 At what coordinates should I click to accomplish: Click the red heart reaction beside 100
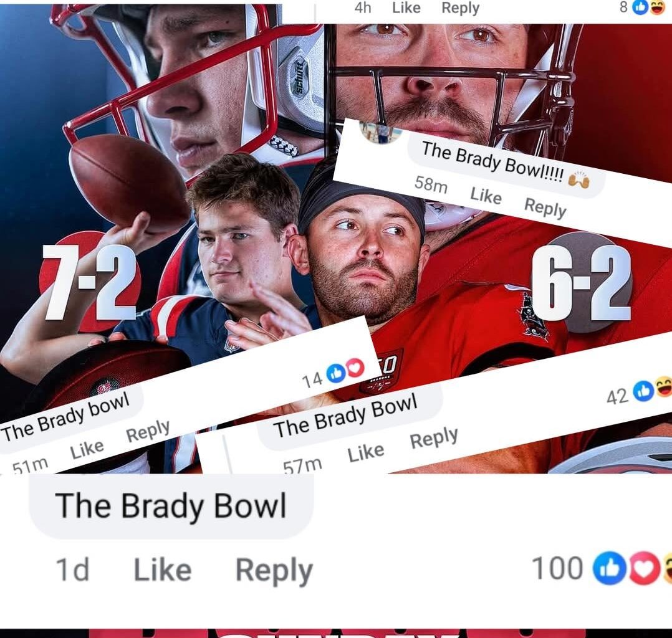tap(645, 569)
